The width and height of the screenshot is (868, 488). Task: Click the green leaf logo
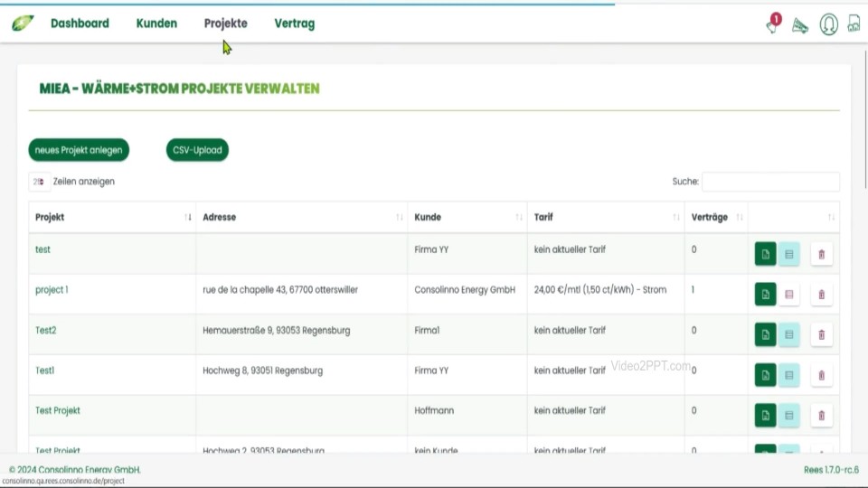23,23
